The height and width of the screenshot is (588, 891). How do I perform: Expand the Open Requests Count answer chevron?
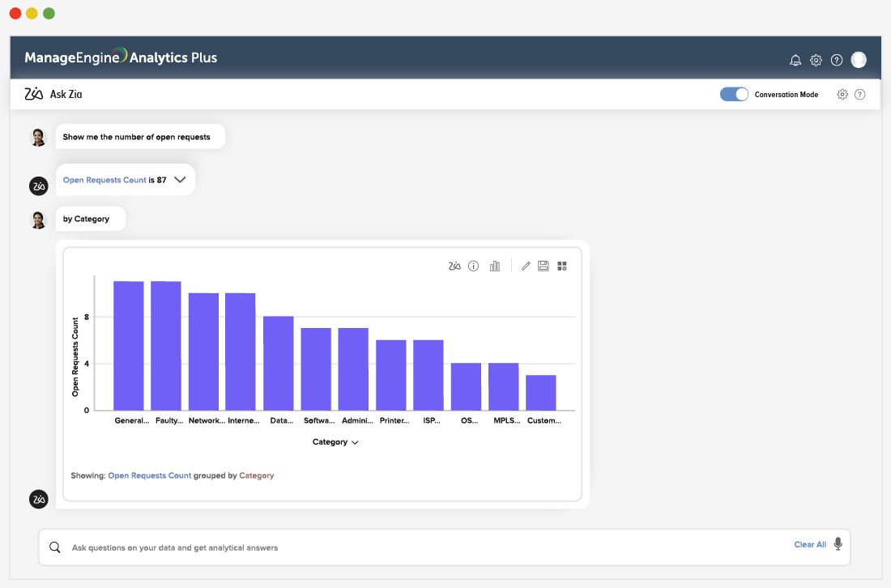pyautogui.click(x=181, y=180)
